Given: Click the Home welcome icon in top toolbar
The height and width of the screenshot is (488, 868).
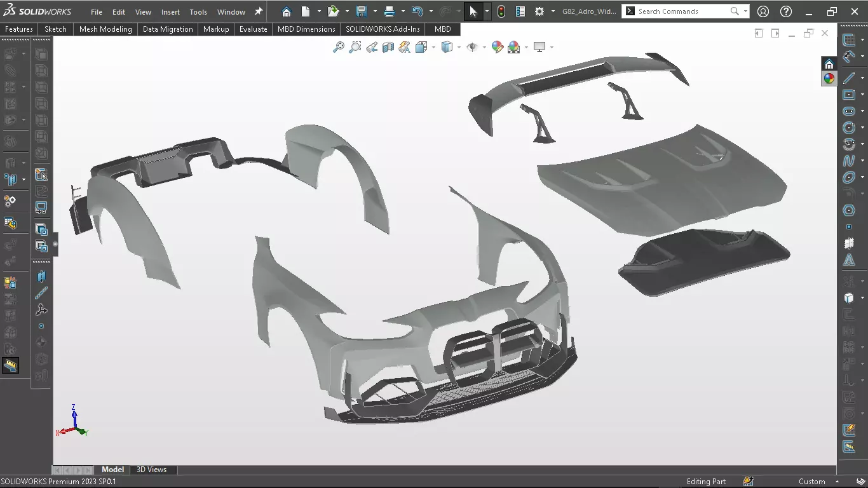Looking at the screenshot, I should 287,11.
